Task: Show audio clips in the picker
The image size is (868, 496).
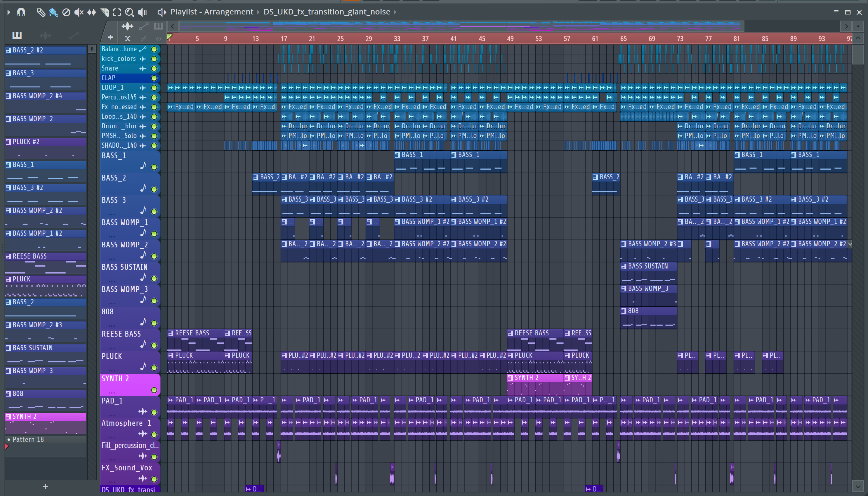Action: (x=45, y=35)
